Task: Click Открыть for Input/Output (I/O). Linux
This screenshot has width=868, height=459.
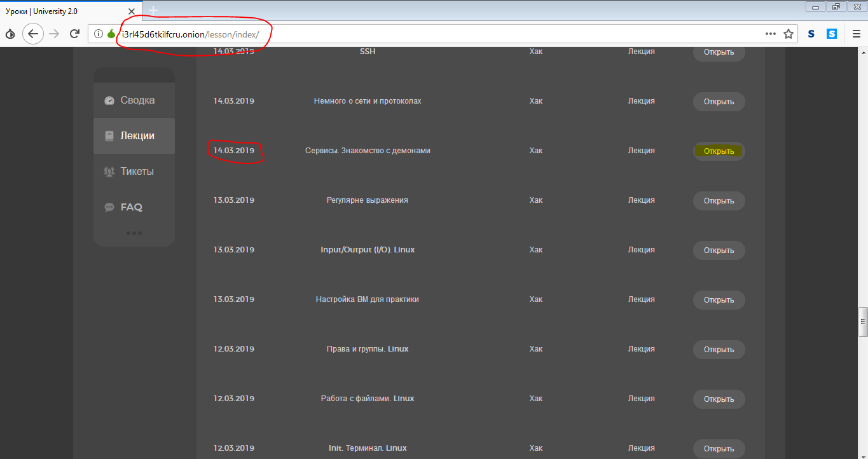Action: pos(719,250)
